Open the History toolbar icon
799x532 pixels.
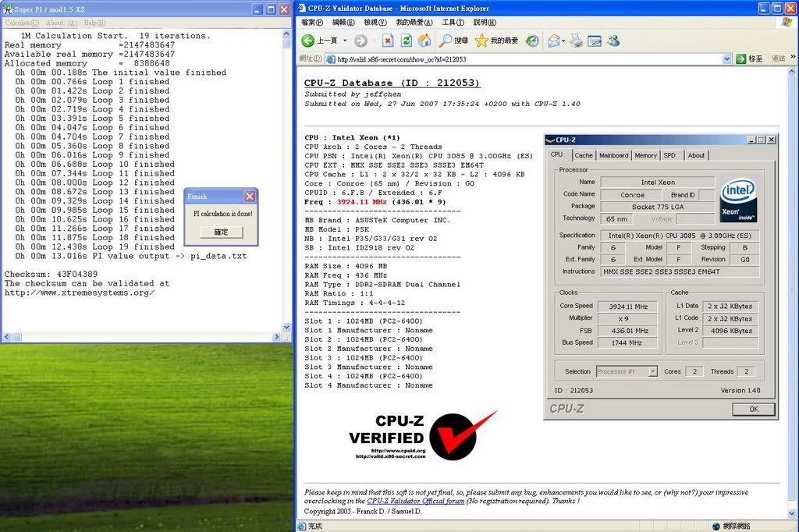coord(532,41)
